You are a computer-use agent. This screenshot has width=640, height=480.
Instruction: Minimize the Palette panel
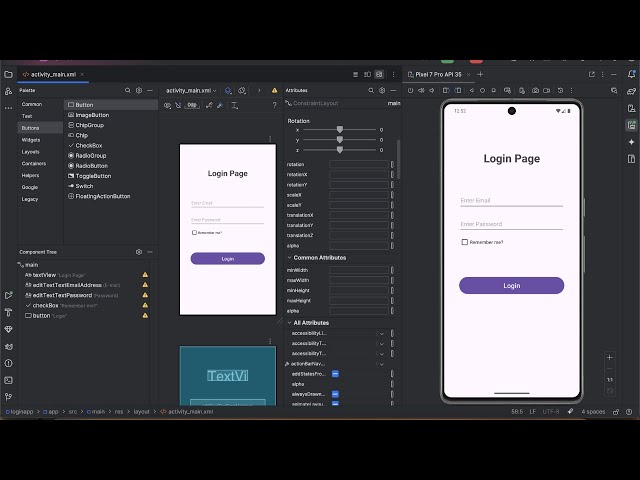[150, 90]
